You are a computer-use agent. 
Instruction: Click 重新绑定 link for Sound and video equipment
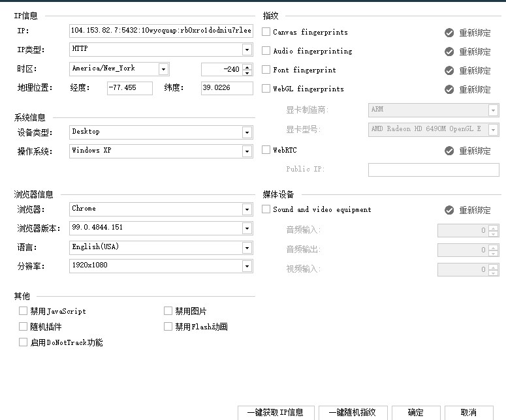coord(475,211)
